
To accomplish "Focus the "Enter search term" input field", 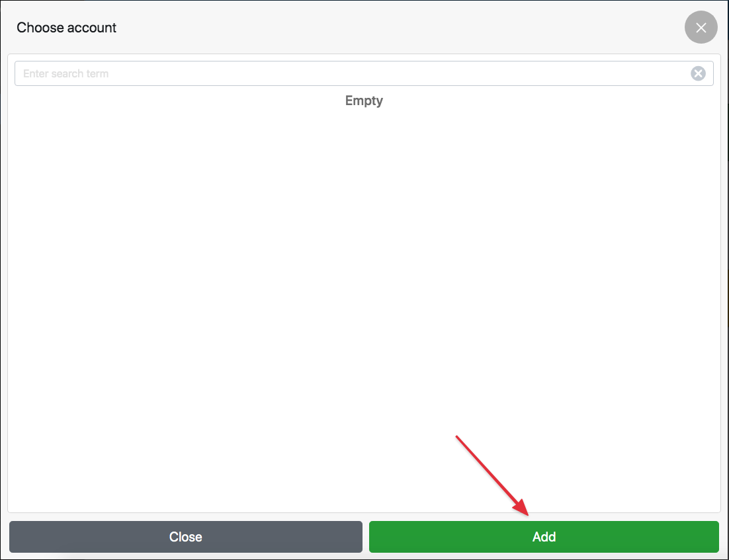I will click(351, 73).
